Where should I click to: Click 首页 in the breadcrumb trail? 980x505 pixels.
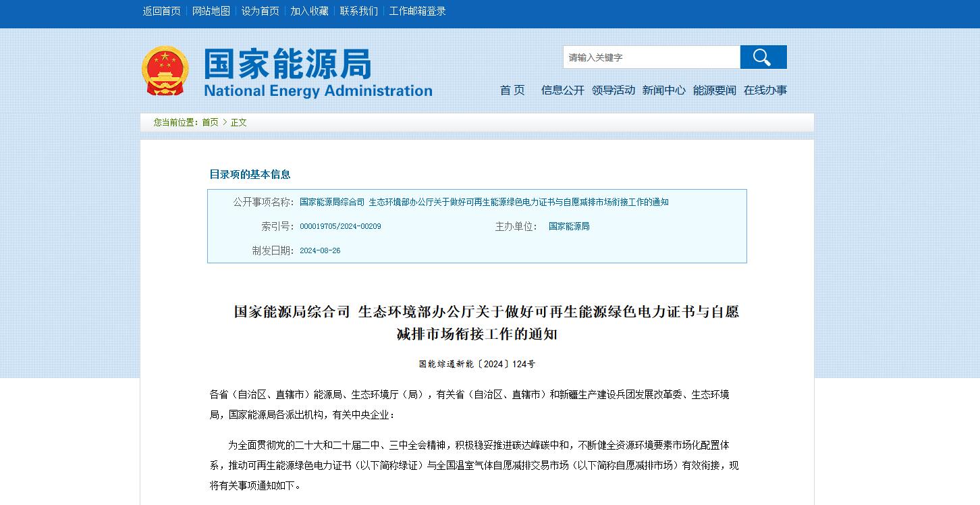click(210, 122)
